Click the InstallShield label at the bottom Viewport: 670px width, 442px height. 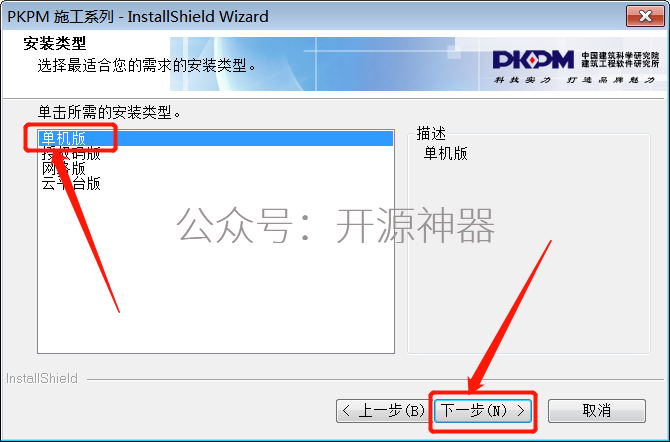pos(42,378)
